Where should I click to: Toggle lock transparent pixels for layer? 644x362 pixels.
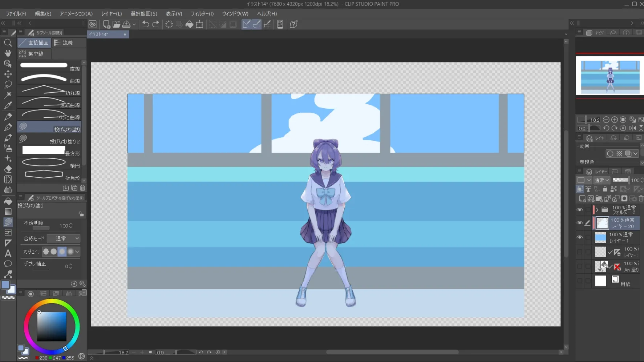coord(613,189)
